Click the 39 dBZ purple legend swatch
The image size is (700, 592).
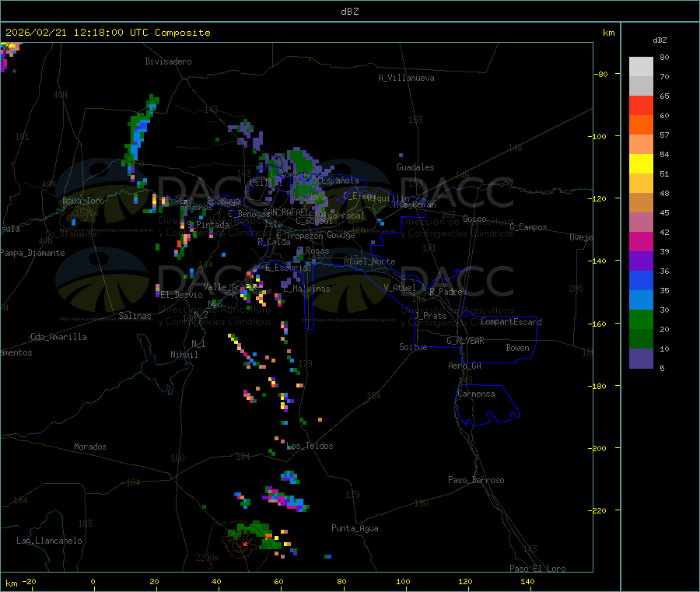[641, 261]
